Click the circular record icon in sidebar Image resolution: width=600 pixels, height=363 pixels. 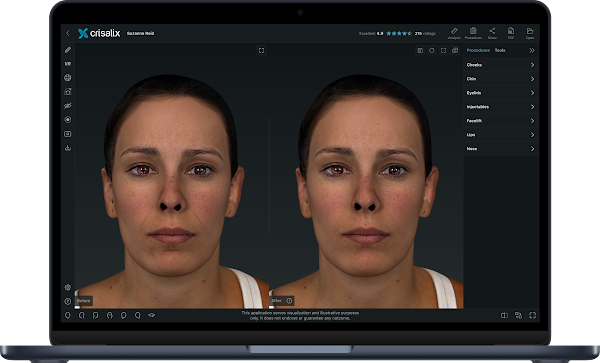pos(68,120)
